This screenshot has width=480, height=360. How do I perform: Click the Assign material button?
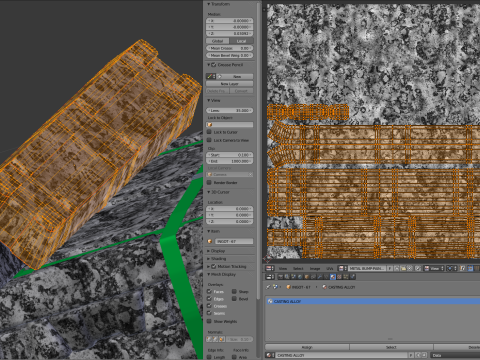point(307,347)
